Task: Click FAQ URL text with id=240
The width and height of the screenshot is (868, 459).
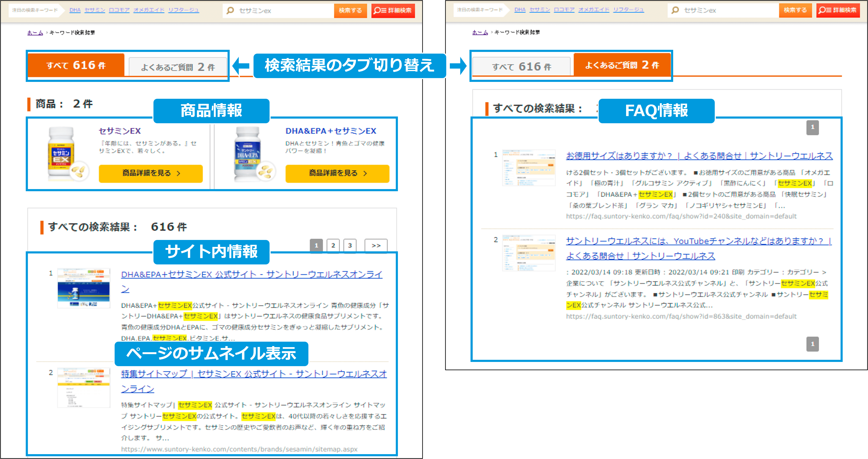Action: [x=681, y=216]
